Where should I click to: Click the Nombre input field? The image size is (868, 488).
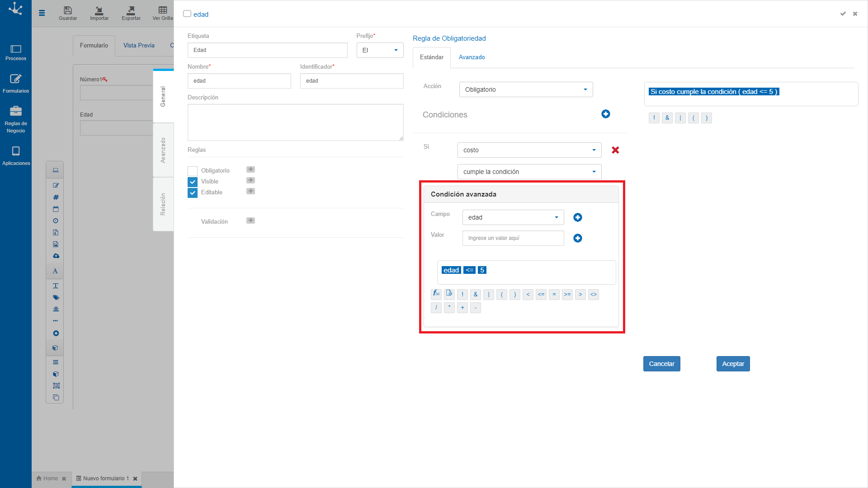239,81
